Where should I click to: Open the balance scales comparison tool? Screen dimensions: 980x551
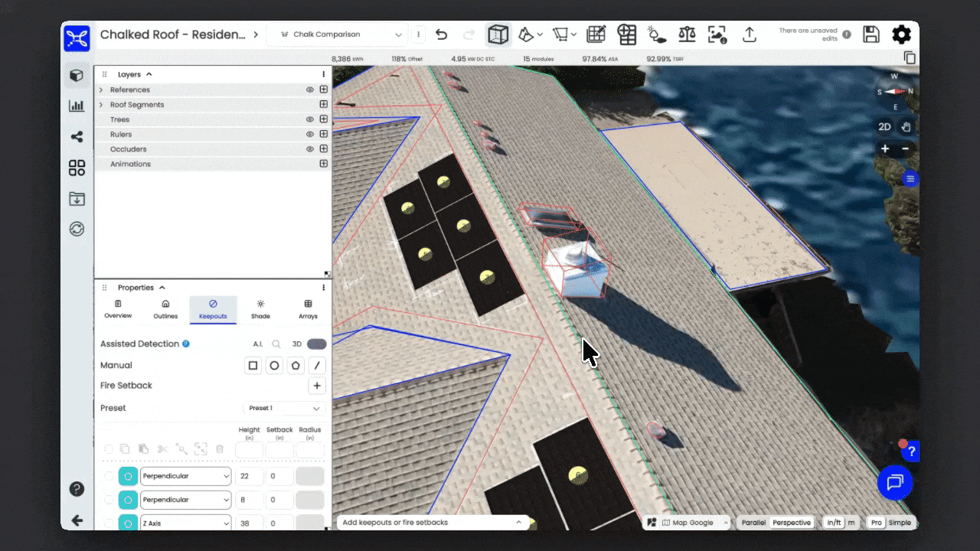[x=687, y=34]
